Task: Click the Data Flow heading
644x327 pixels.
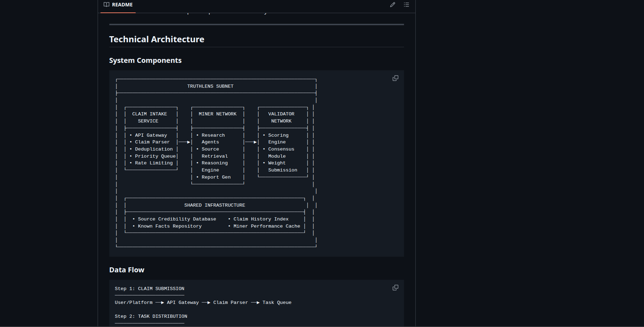Action: pos(127,270)
